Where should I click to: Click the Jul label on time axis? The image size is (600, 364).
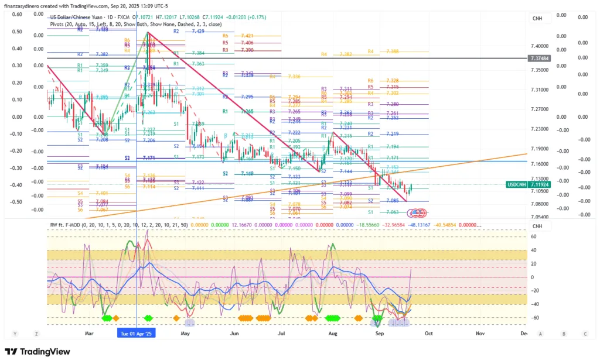click(281, 334)
